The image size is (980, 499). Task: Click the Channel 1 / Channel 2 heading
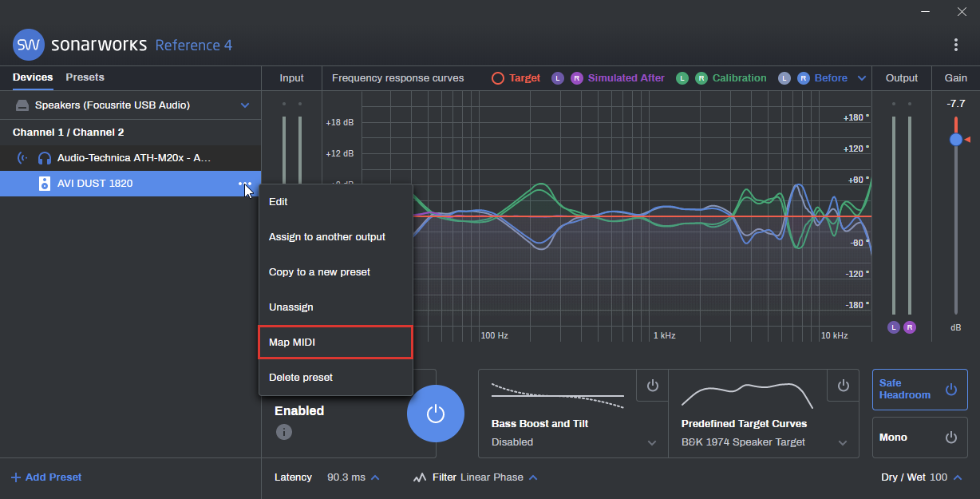pos(69,133)
